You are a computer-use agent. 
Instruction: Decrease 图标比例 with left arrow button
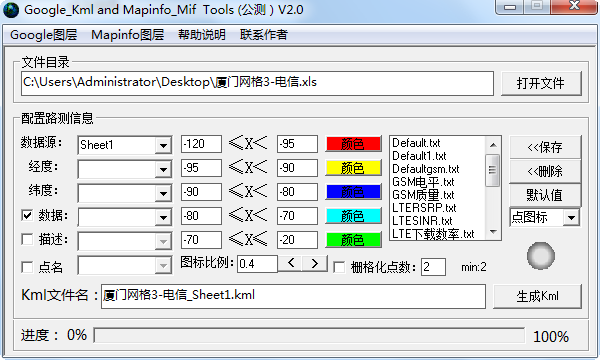(290, 263)
